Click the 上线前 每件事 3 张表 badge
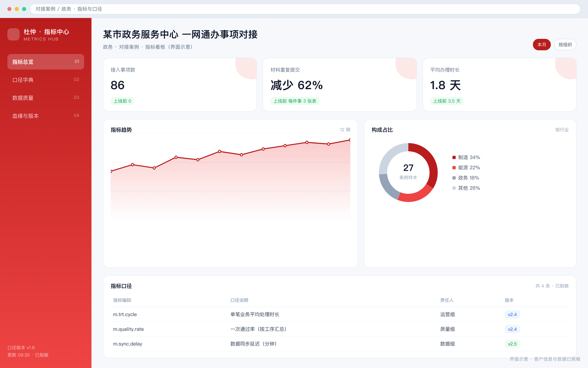This screenshot has height=368, width=588. 295,101
